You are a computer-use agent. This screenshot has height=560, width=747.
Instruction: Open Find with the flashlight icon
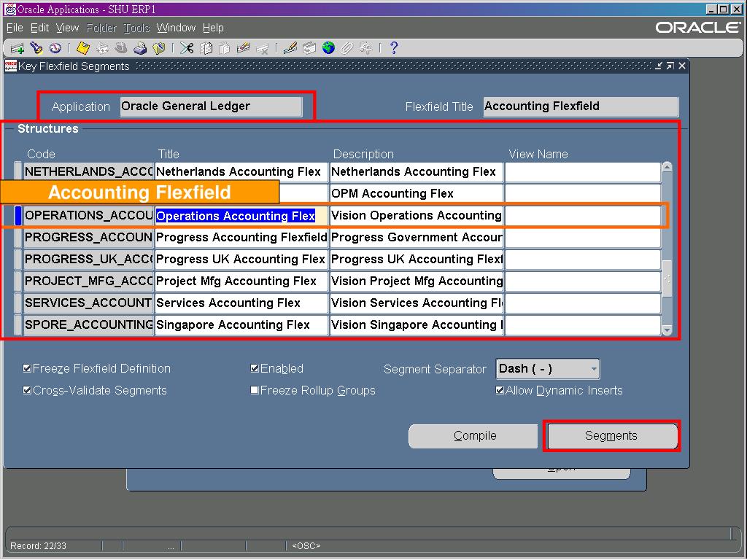tap(36, 48)
